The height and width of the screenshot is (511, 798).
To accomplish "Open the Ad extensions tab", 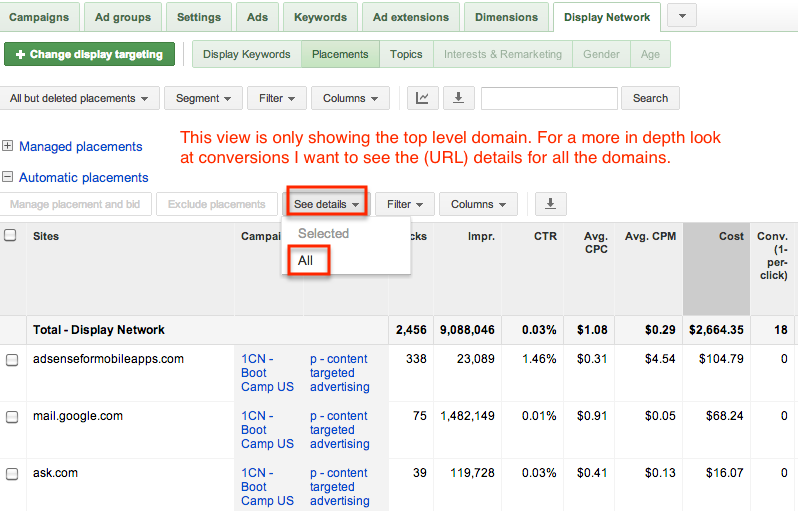I will pos(411,17).
